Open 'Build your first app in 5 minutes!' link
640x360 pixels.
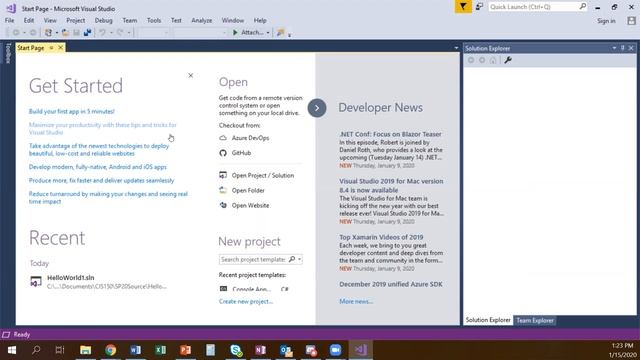pos(71,111)
